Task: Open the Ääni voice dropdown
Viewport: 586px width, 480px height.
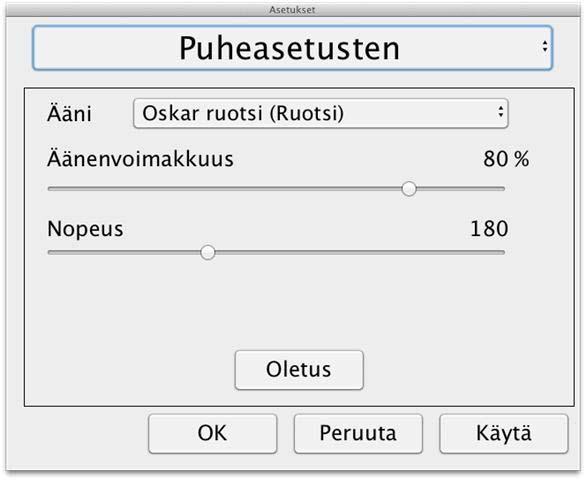Action: click(321, 113)
